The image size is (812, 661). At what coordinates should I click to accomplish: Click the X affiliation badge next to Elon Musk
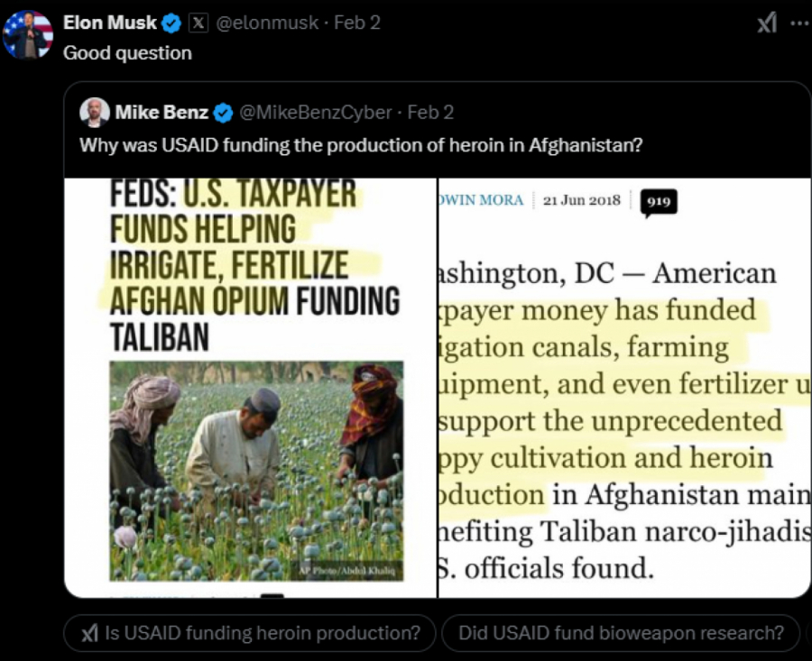tap(200, 23)
